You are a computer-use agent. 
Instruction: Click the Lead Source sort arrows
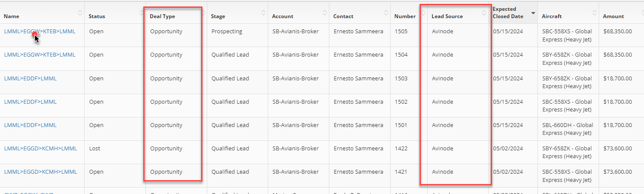coord(484,13)
